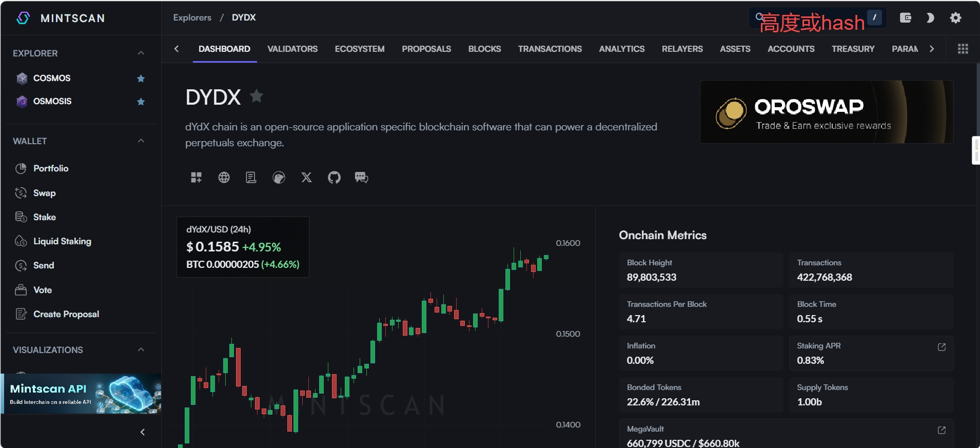
Task: Open the Liquid Staking icon
Action: click(21, 241)
